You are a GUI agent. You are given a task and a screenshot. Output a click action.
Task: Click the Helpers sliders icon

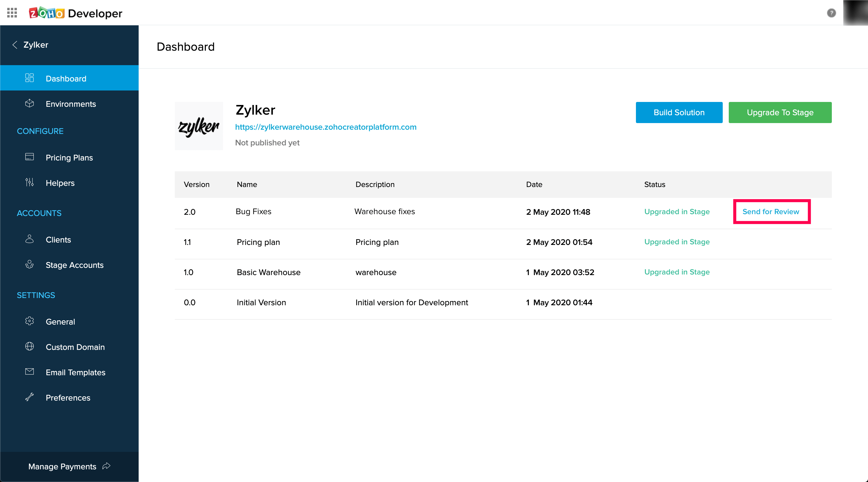click(x=30, y=182)
